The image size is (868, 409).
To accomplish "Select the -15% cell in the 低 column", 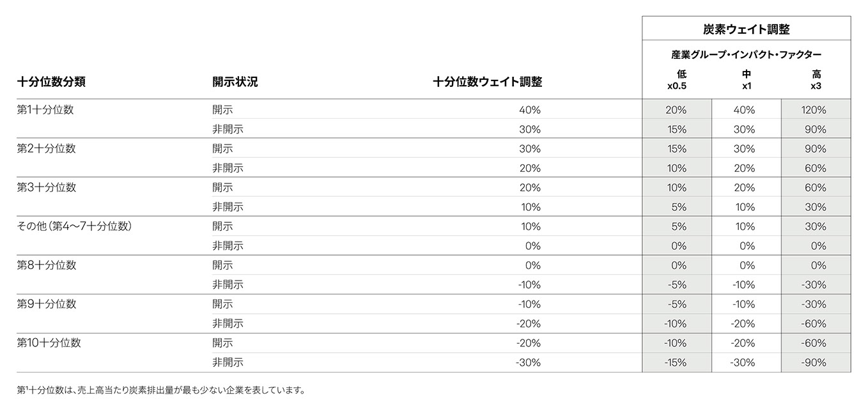I will click(x=676, y=363).
